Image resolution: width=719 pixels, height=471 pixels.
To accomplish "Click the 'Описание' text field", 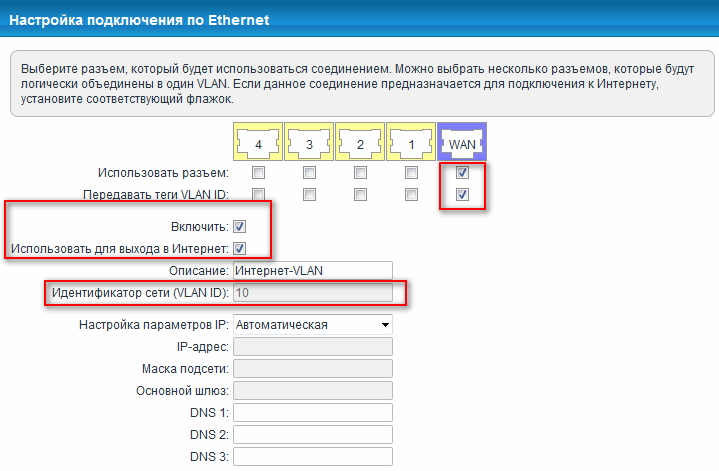I will coord(312,270).
